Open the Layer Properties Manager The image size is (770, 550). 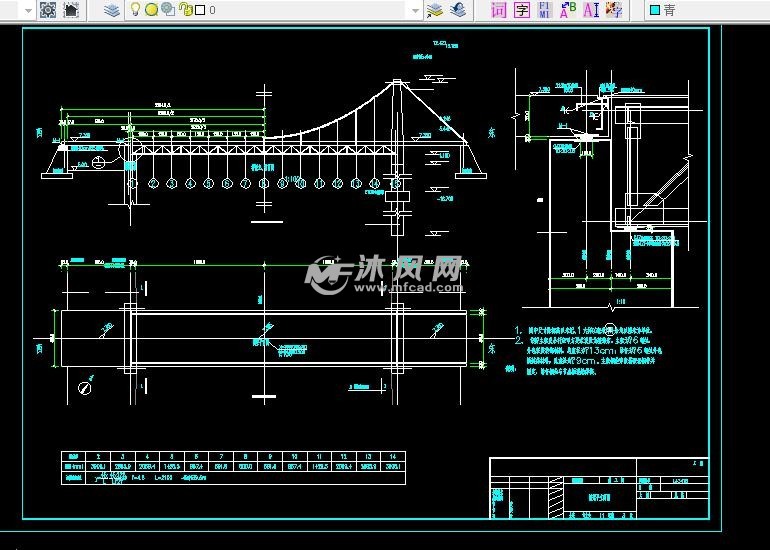[111, 10]
